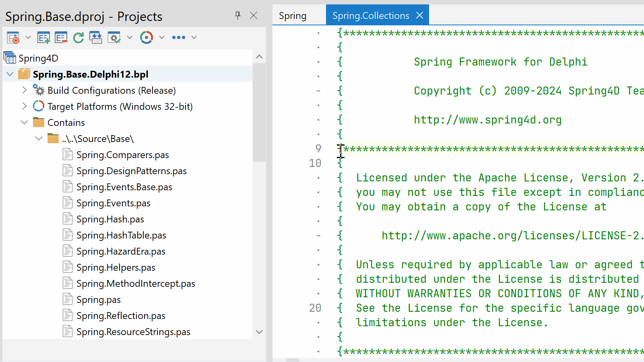Click the file icon of Spring.Reflection.pas
Viewport: 644px width, 362px height.
(x=68, y=315)
